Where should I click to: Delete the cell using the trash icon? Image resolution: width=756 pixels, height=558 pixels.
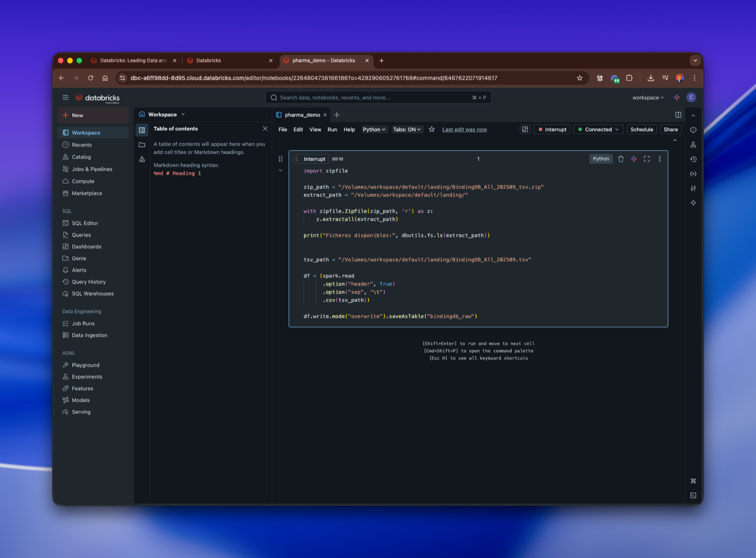pyautogui.click(x=620, y=159)
